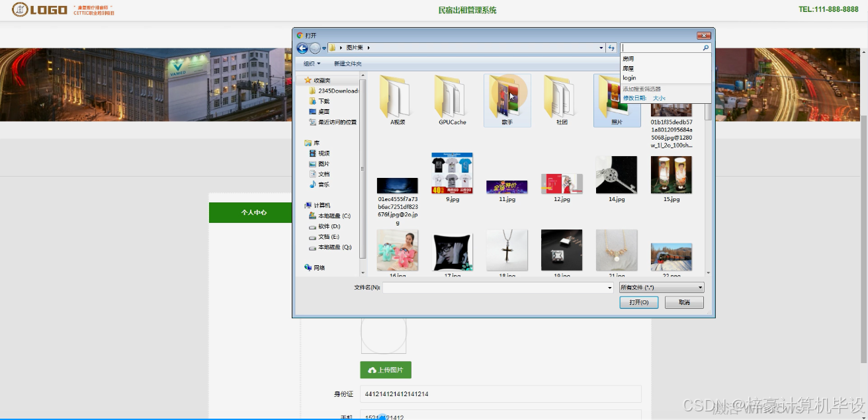Select the black pillow image thumbnail
Viewport: 868px width, 420px height.
pyautogui.click(x=453, y=252)
